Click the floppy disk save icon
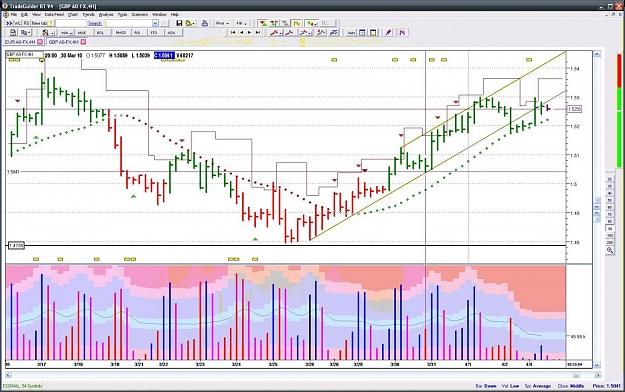The width and height of the screenshot is (625, 392). (x=179, y=23)
